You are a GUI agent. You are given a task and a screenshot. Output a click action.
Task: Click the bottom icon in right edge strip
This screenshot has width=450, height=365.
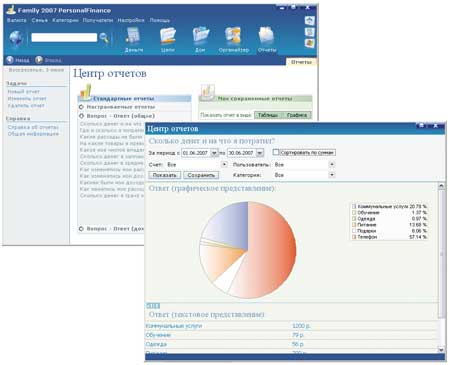point(310,43)
